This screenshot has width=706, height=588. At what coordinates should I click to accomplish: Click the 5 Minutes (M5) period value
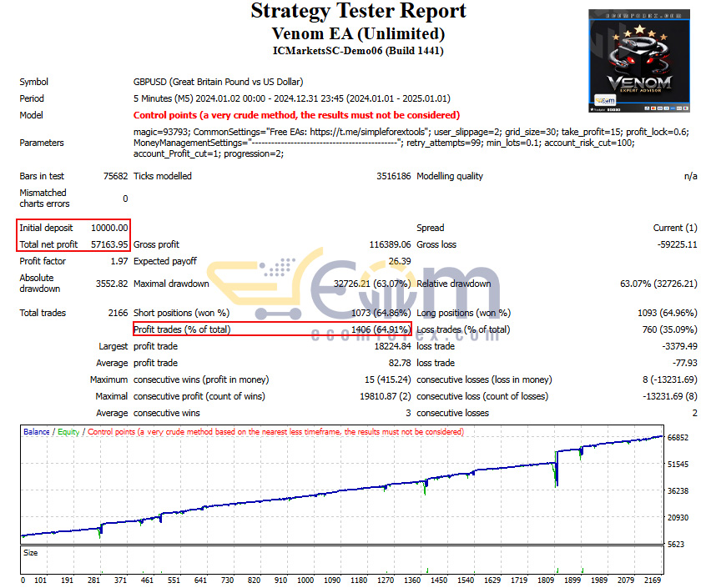[292, 98]
